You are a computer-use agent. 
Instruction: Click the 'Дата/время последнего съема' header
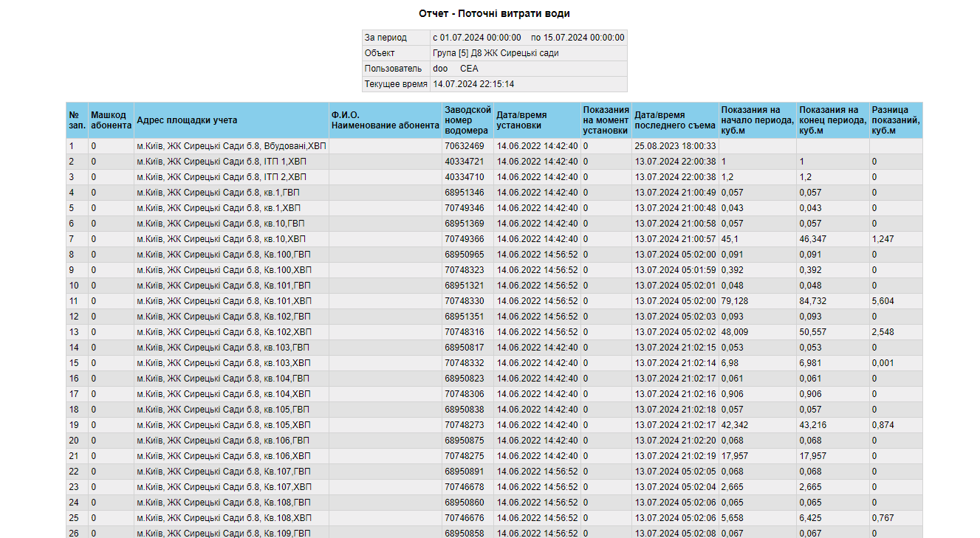675,120
